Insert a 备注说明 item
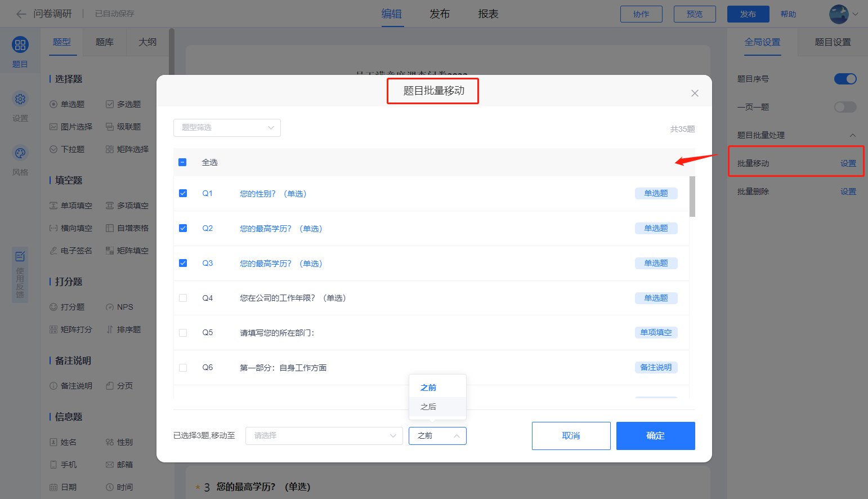Screen dimensions: 868x499 pos(71,386)
